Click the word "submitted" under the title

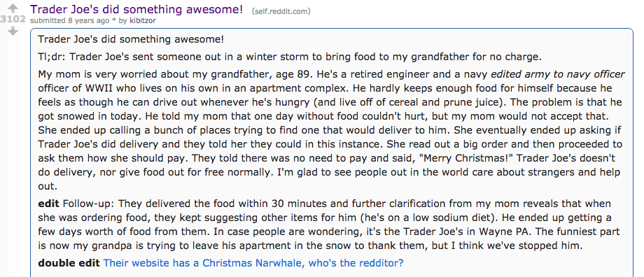[x=48, y=20]
